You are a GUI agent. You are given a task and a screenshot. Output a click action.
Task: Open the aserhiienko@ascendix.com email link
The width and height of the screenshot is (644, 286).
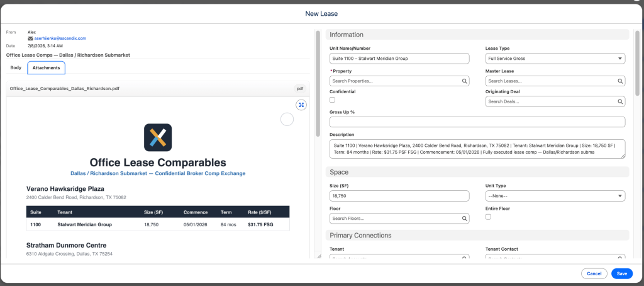60,38
